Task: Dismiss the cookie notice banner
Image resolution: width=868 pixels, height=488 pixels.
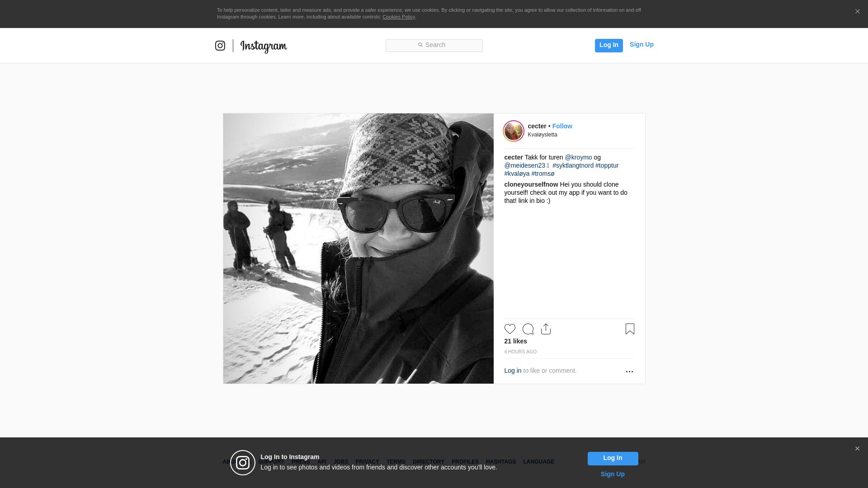Action: coord(857,12)
